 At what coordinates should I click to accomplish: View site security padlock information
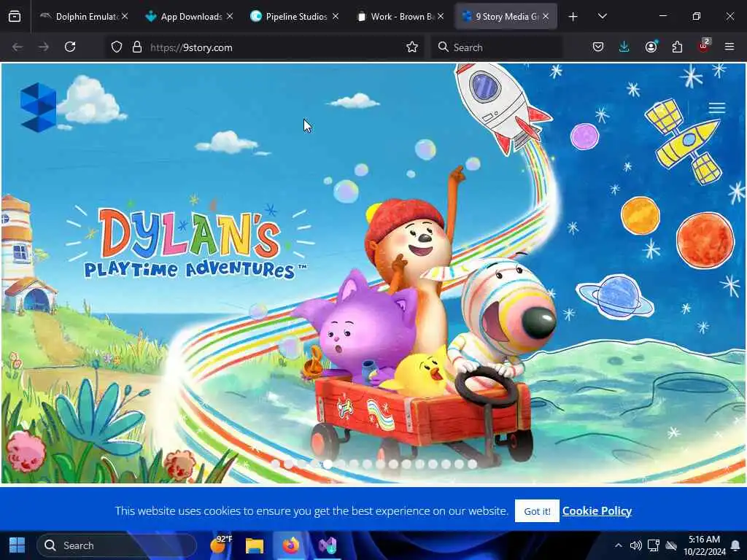[137, 47]
